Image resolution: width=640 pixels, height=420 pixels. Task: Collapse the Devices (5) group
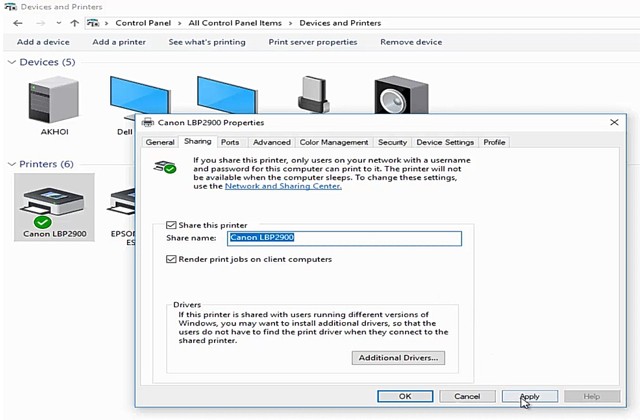tap(12, 62)
